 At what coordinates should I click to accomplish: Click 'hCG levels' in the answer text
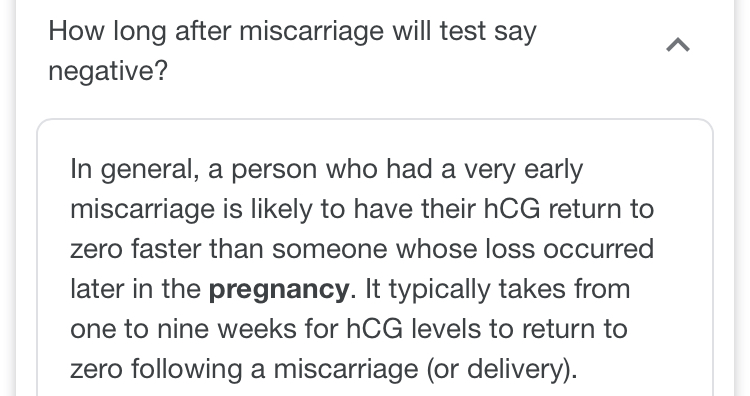[x=413, y=329]
